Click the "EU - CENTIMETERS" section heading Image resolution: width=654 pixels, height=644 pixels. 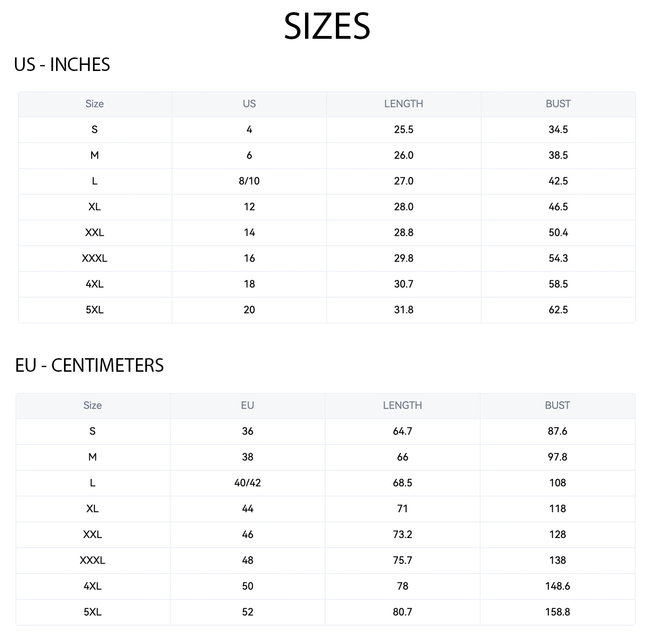click(89, 365)
